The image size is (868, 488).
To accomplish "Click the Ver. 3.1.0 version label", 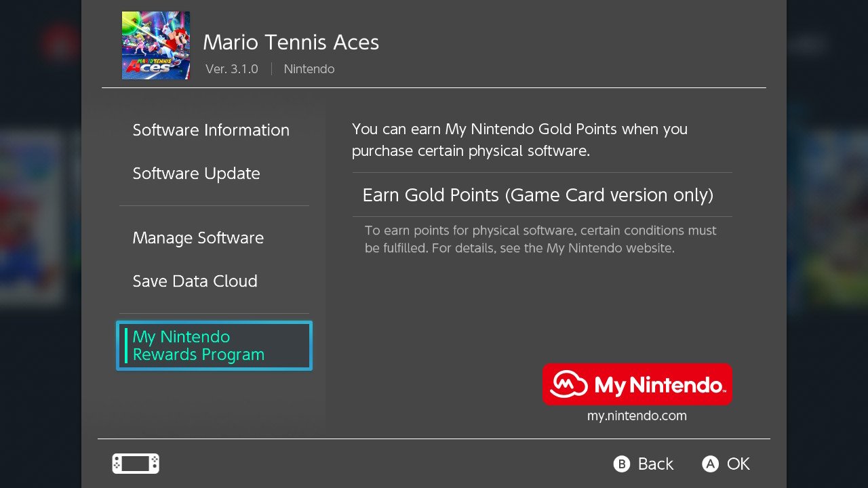I will [x=232, y=69].
